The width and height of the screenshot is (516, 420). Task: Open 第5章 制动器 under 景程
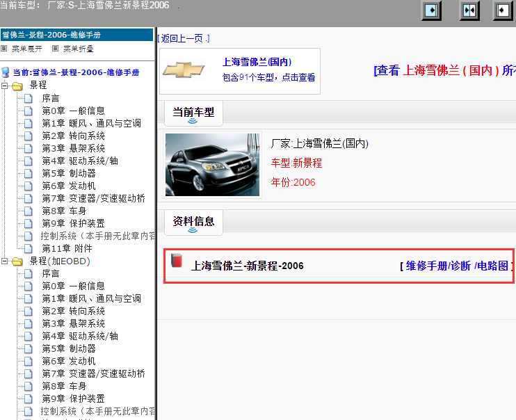(x=68, y=173)
